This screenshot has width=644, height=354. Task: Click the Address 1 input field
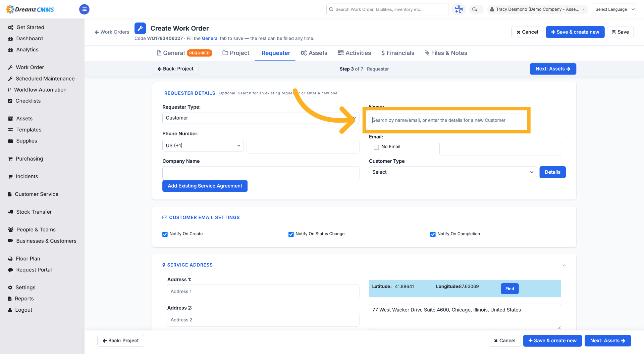point(263,292)
